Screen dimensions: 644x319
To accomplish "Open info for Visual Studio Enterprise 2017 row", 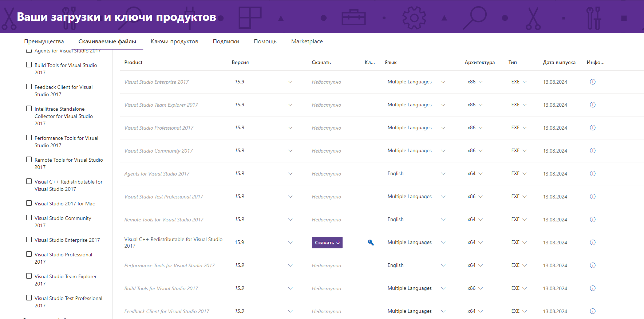I will coord(592,82).
